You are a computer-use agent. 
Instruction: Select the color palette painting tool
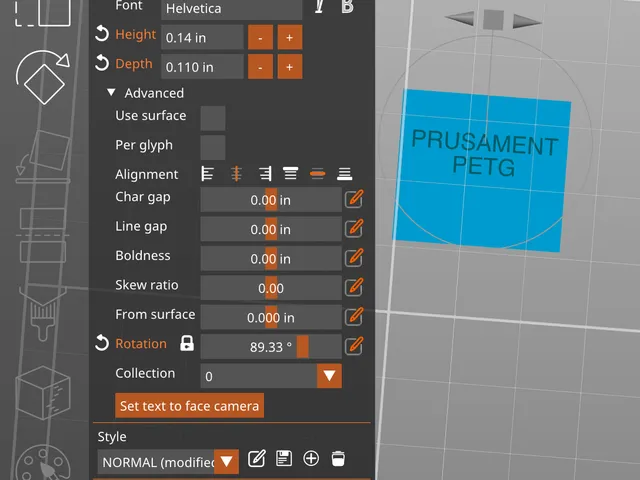43,463
